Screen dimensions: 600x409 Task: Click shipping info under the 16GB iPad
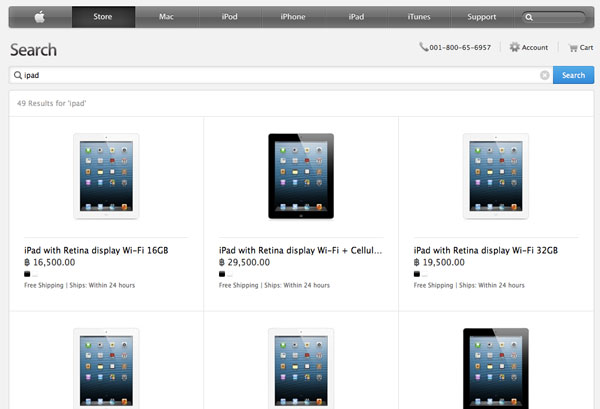pyautogui.click(x=80, y=285)
